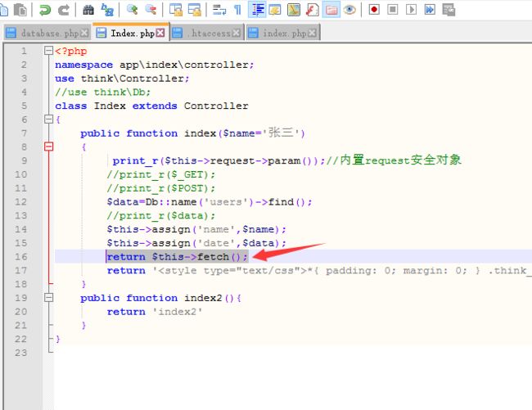Click the return '<style type=...' line
Viewport: 532px width, 410px height.
pos(319,271)
